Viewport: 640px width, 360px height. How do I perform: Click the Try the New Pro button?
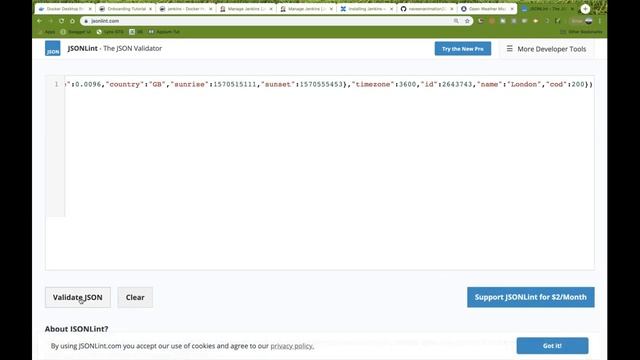[463, 49]
